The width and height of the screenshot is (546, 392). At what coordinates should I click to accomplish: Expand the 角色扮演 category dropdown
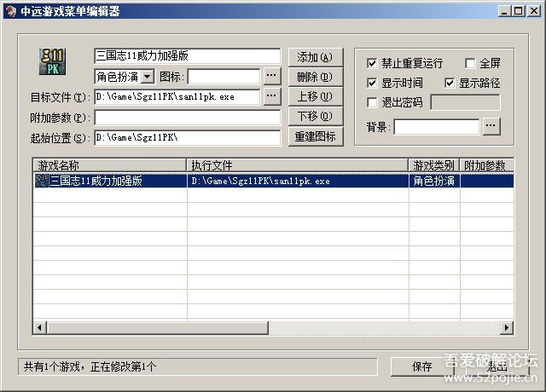click(x=148, y=78)
